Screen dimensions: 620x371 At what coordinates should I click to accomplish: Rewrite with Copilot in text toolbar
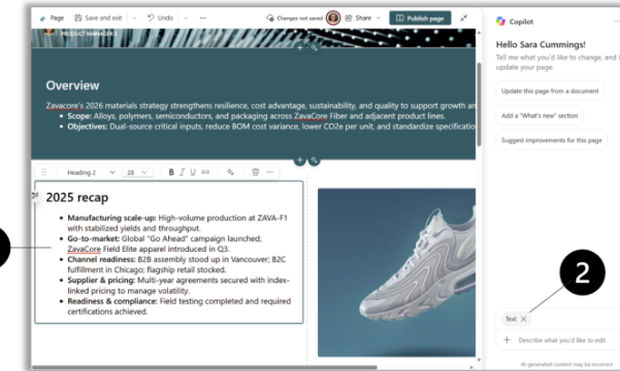click(x=231, y=172)
